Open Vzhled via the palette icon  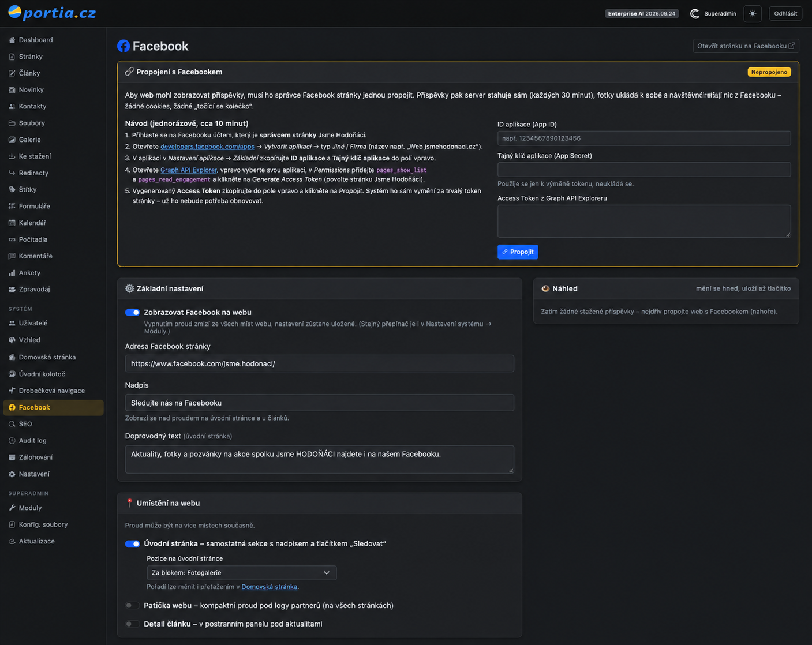(12, 340)
